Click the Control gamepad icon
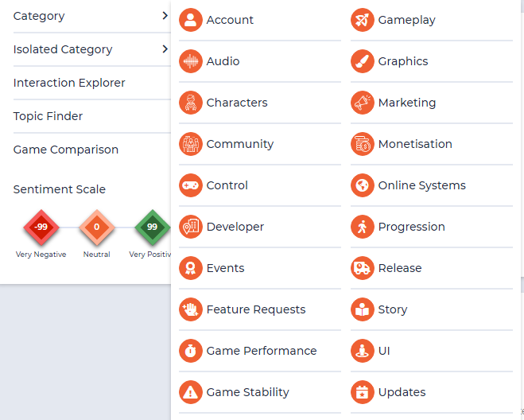Image resolution: width=524 pixels, height=420 pixels. pos(191,185)
